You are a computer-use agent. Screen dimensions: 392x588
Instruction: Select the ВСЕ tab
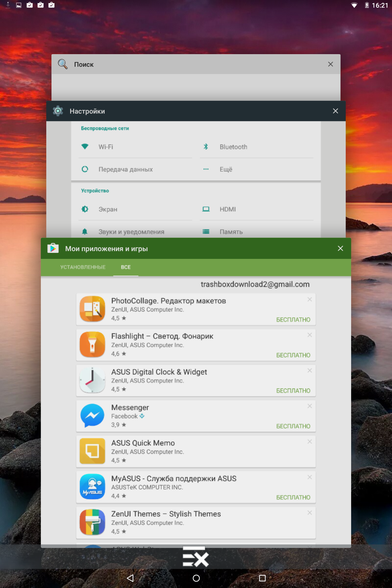126,267
